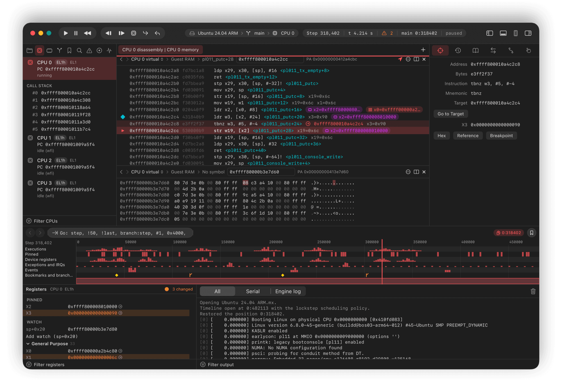This screenshot has height=392, width=562.
Task: Step forward one instruction
Action: tap(121, 33)
